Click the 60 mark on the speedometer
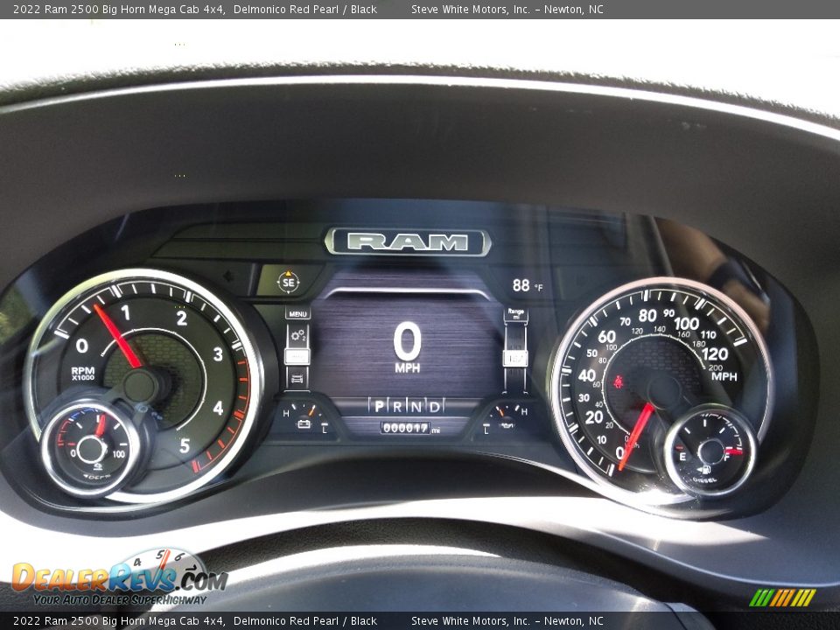The image size is (840, 630). pos(606,337)
